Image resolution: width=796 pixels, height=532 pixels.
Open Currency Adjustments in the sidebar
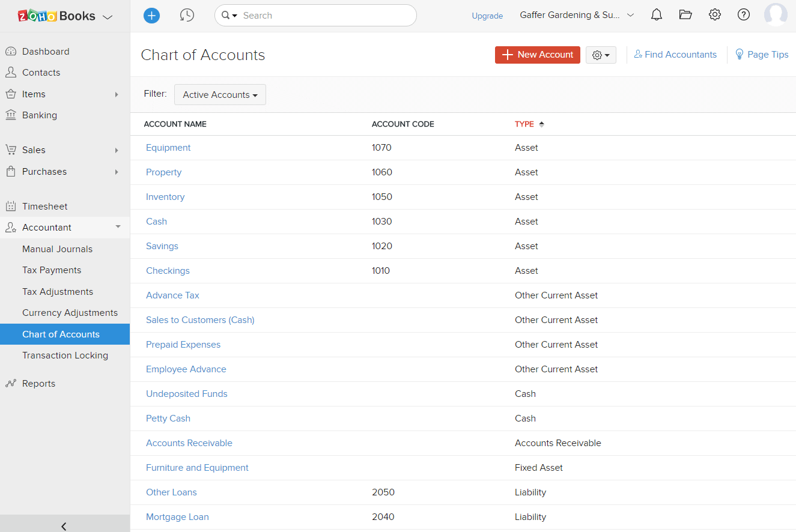70,313
